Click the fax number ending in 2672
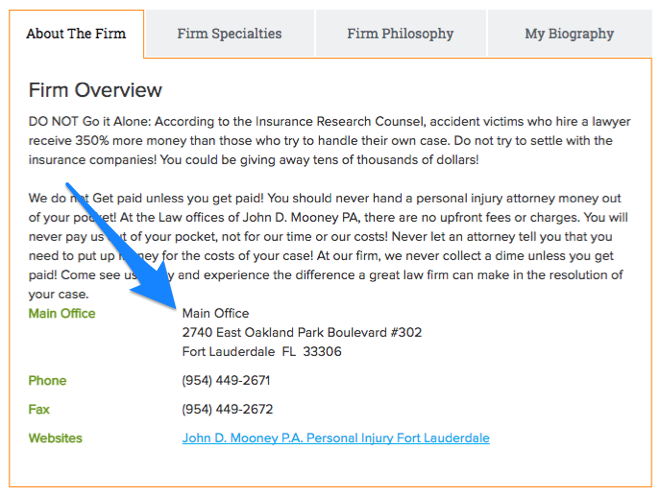The image size is (660, 495). (227, 409)
